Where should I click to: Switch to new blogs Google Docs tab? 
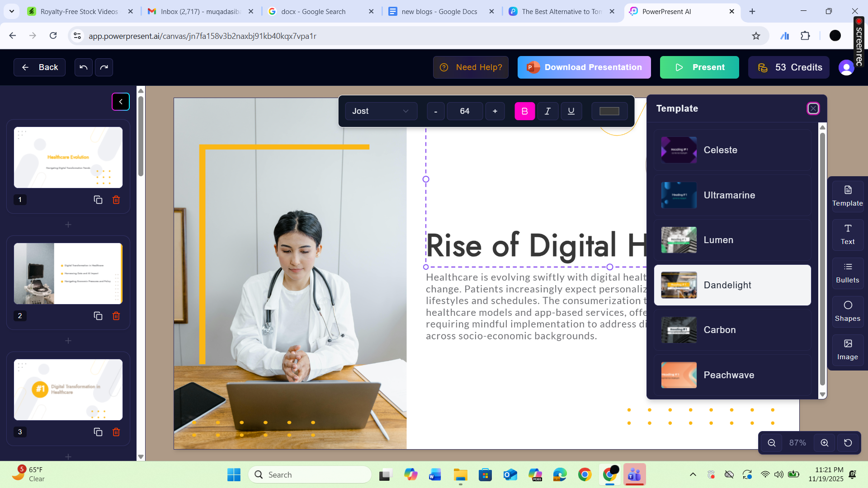click(x=439, y=11)
